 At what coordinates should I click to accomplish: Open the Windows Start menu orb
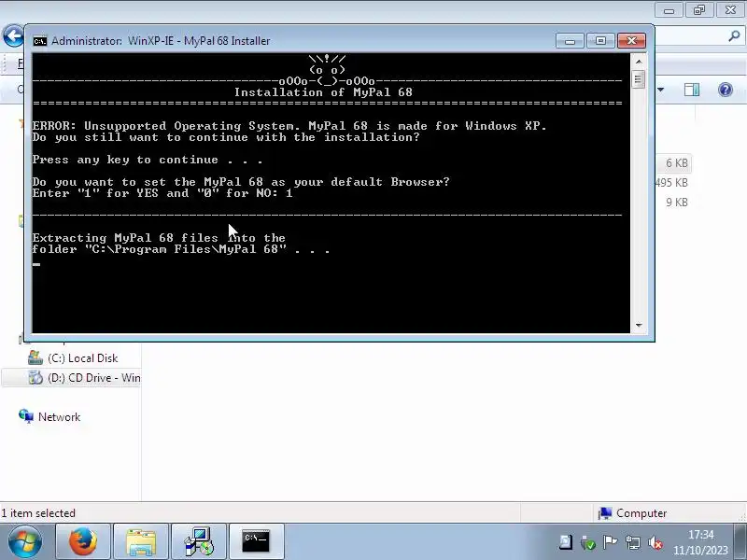[25, 541]
